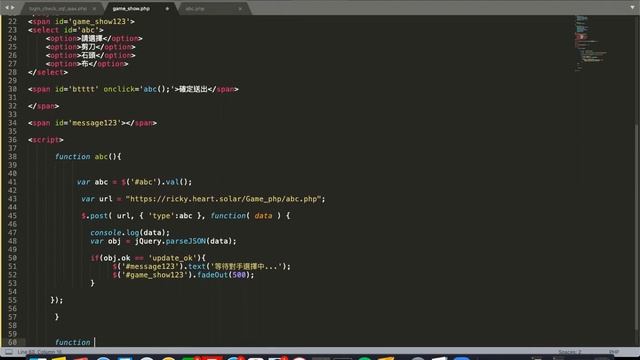Click the Line and Column status text
640x360 pixels.
click(40, 352)
